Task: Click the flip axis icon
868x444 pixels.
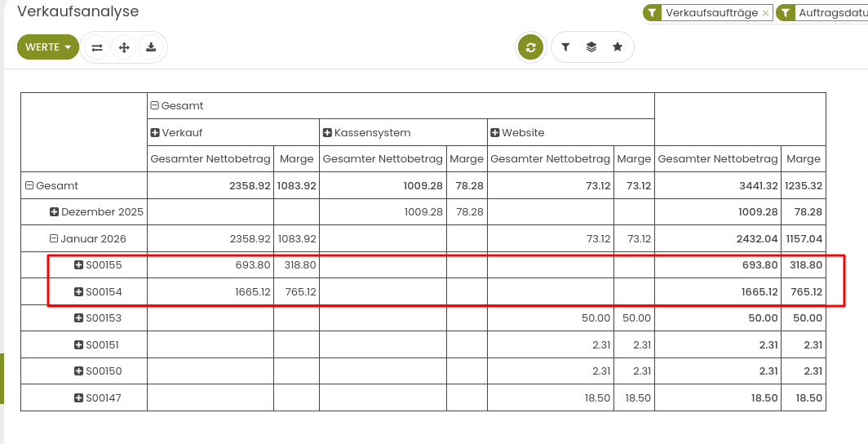Action: click(x=97, y=47)
